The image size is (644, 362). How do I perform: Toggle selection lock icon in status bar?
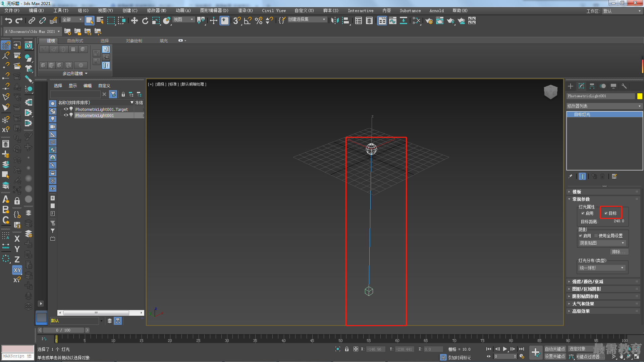pos(347,349)
